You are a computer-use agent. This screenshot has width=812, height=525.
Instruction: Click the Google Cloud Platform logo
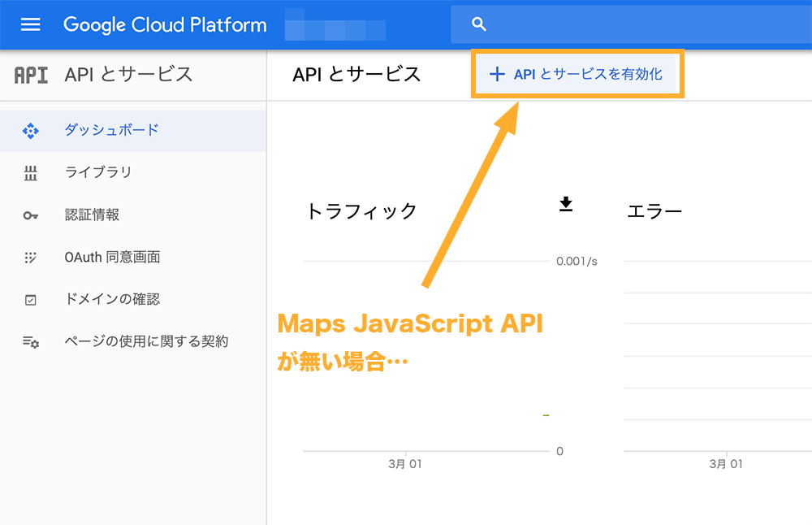165,25
